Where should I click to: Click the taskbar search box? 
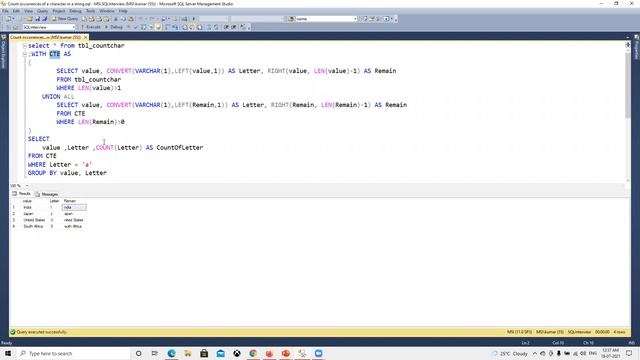click(x=73, y=353)
